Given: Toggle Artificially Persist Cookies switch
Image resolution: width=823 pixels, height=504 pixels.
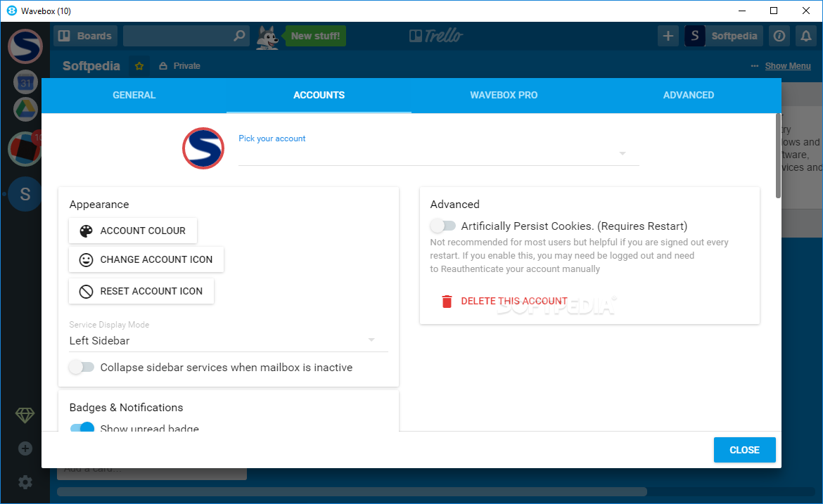Looking at the screenshot, I should 443,226.
